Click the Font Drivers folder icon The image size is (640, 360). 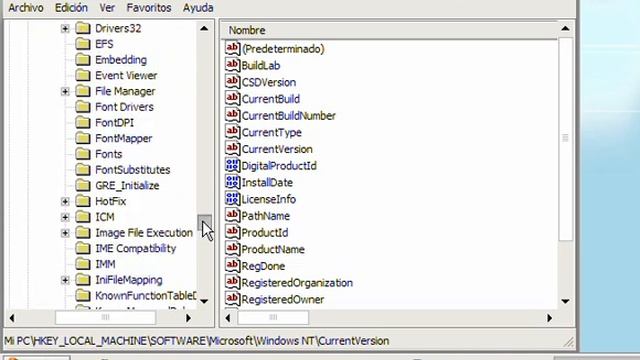83,107
